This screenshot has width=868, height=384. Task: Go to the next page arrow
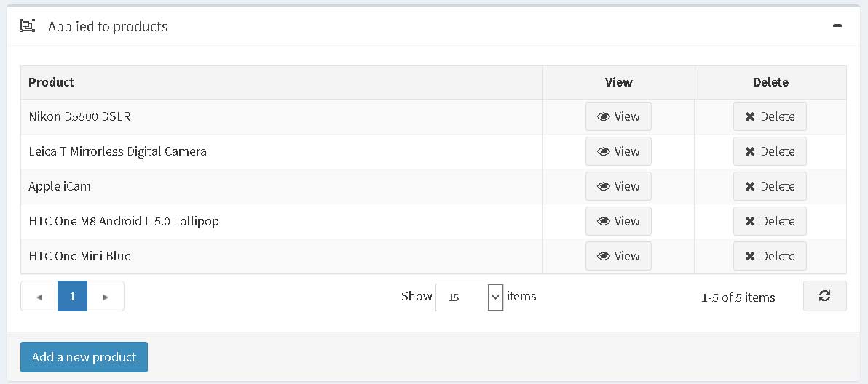tap(105, 296)
